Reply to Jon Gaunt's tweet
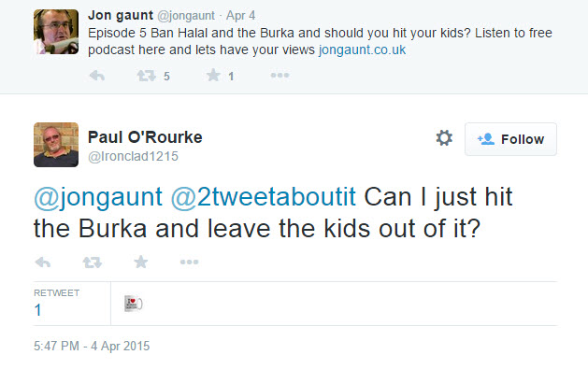This screenshot has height=383, width=588. 97,76
